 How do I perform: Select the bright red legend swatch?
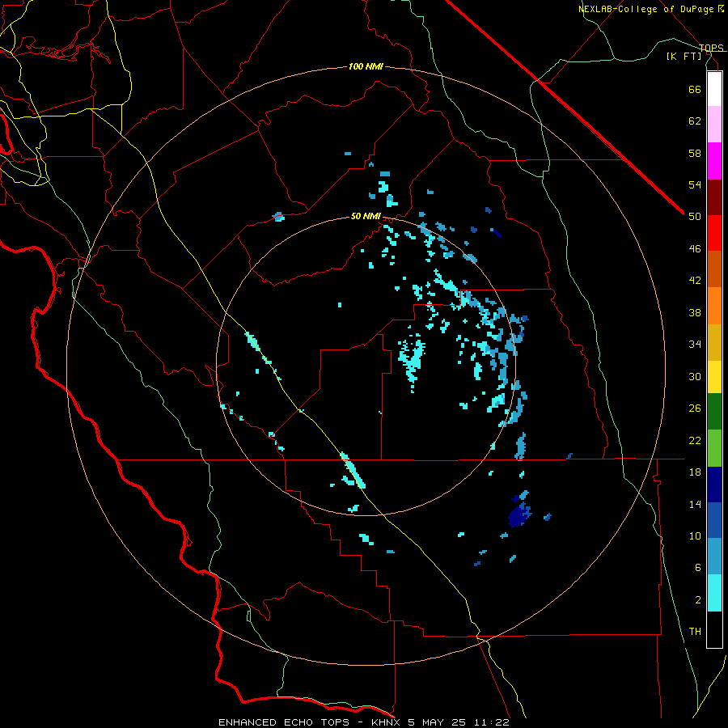coord(714,233)
